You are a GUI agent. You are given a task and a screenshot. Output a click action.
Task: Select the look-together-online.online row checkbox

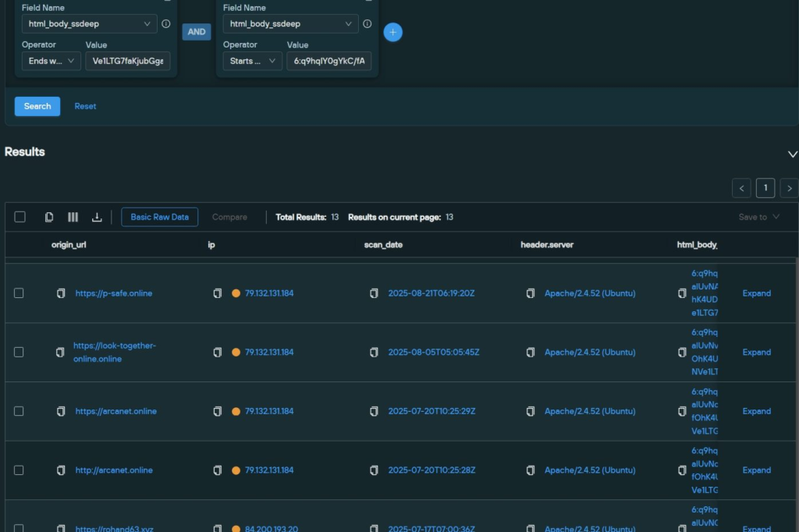click(19, 353)
